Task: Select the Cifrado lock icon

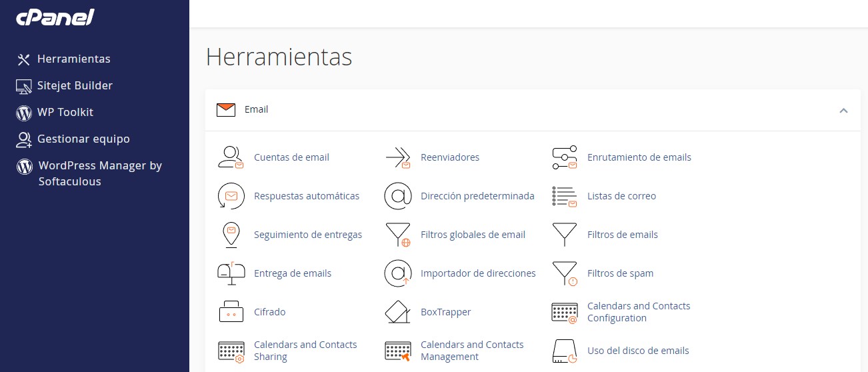Action: 231,312
